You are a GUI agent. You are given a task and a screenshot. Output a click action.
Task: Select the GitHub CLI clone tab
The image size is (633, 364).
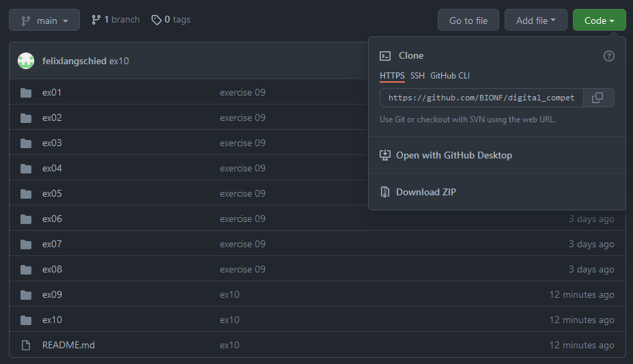(449, 76)
